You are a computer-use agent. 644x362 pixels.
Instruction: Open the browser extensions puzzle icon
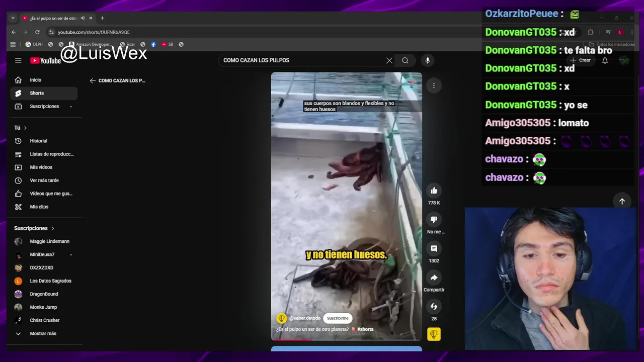point(591,32)
